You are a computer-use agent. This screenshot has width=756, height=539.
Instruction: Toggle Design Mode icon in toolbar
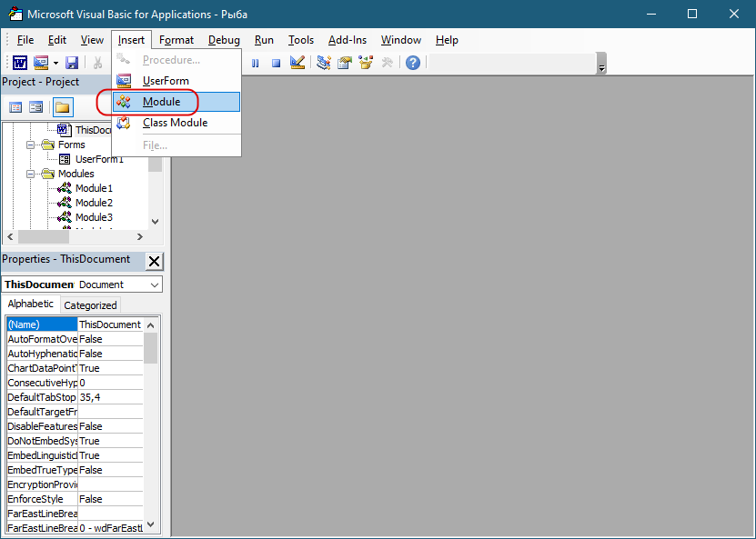297,63
